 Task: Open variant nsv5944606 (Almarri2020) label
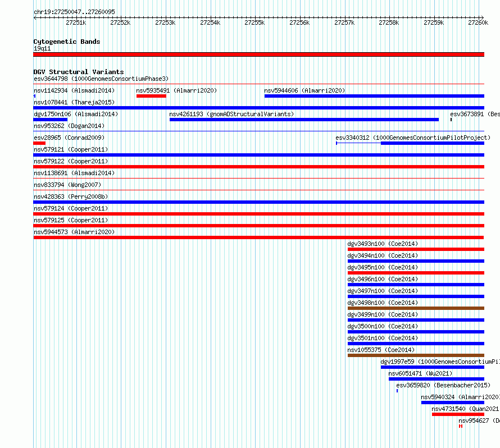tap(304, 90)
